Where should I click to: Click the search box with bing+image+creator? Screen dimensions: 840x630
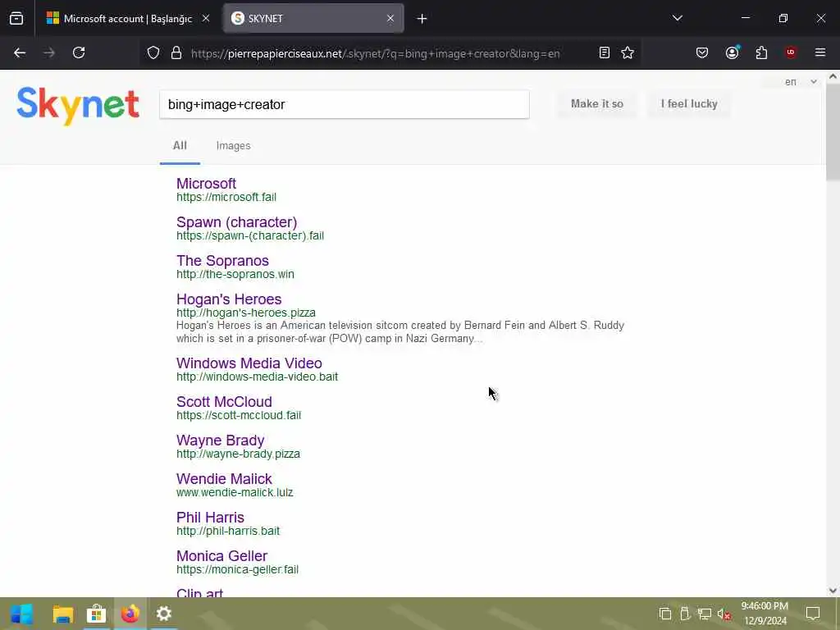click(x=345, y=104)
